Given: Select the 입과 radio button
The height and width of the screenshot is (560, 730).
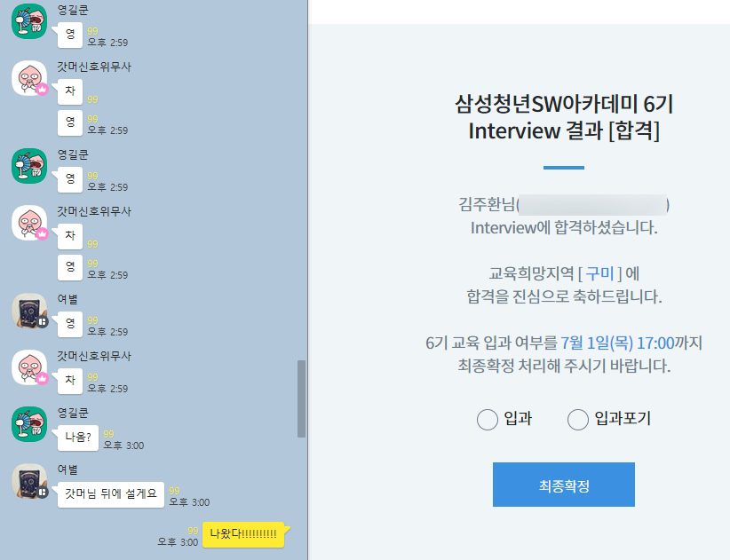Looking at the screenshot, I should [x=488, y=420].
